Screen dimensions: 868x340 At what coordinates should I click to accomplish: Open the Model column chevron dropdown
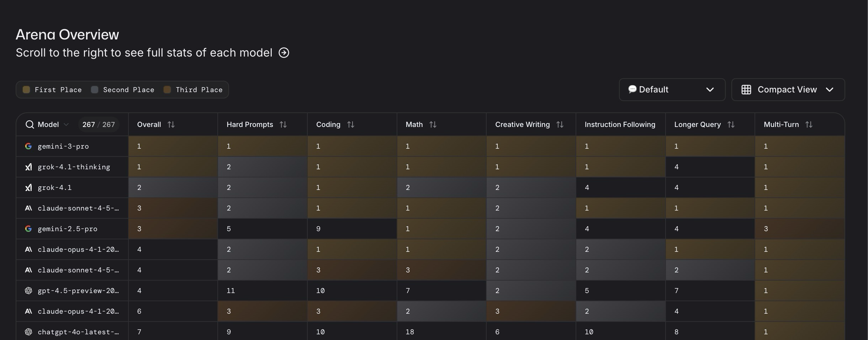pos(66,124)
